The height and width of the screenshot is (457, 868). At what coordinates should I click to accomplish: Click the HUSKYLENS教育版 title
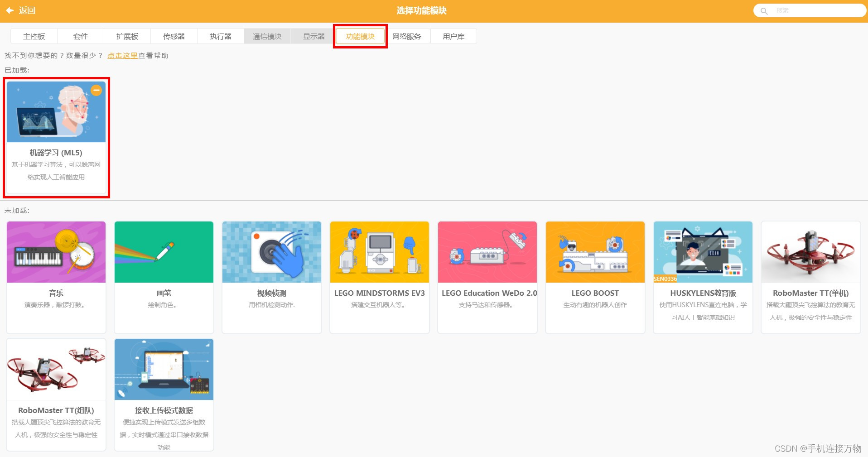click(703, 293)
